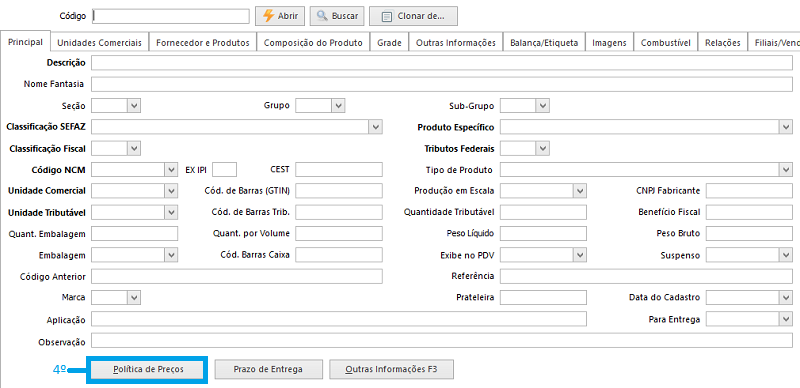
Task: Expand the Grupo dropdown
Action: pos(338,106)
